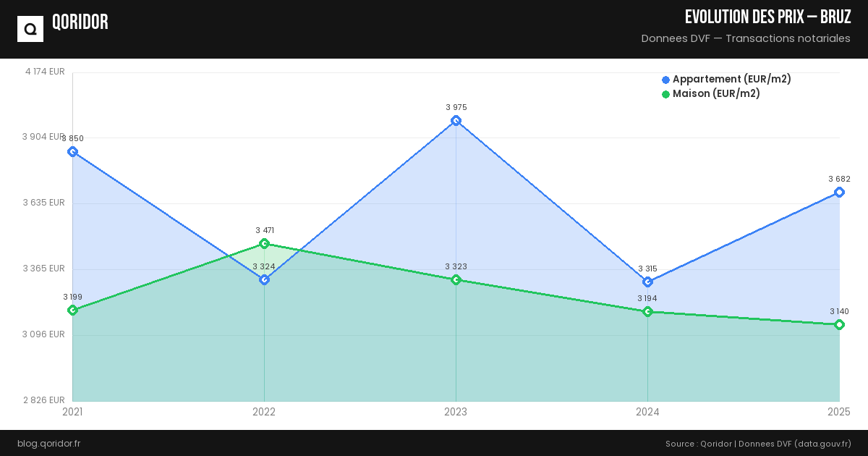Click the Evolution des prix — Bruz title
The image size is (868, 456).
tap(767, 17)
